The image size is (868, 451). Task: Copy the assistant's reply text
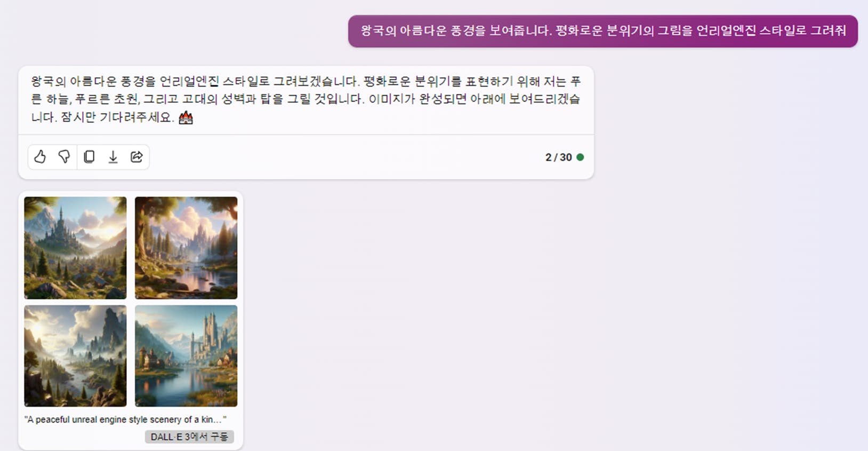click(x=89, y=157)
